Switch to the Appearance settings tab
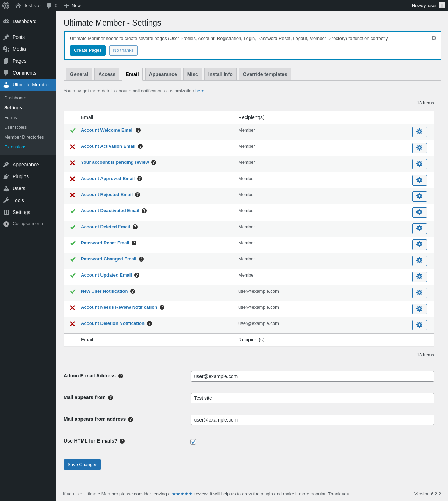This screenshot has width=448, height=501. [x=163, y=74]
